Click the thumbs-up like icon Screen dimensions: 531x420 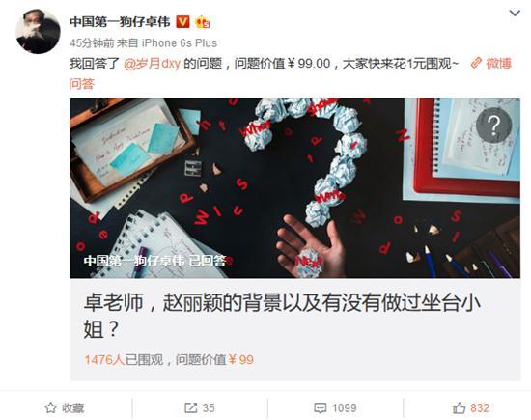(x=460, y=407)
